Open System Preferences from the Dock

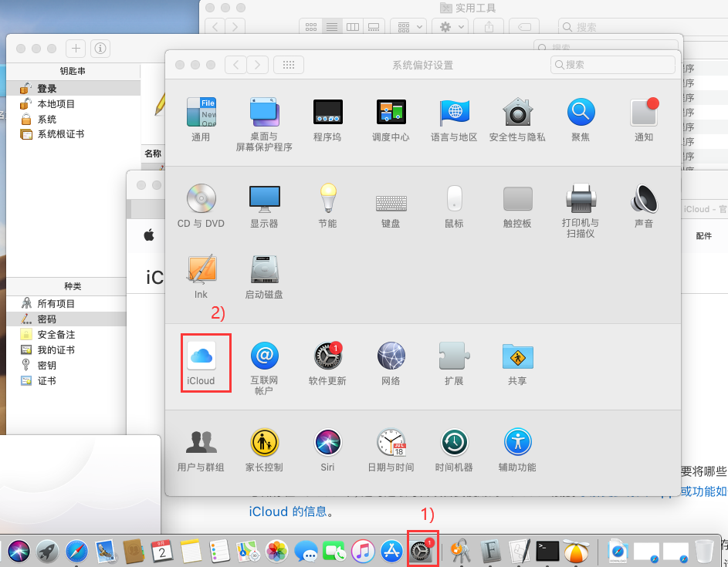pyautogui.click(x=422, y=552)
